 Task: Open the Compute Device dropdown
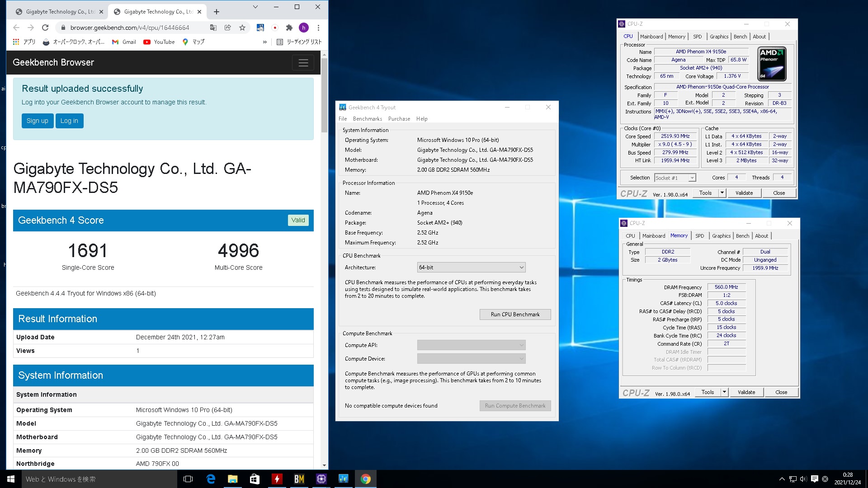(x=471, y=359)
